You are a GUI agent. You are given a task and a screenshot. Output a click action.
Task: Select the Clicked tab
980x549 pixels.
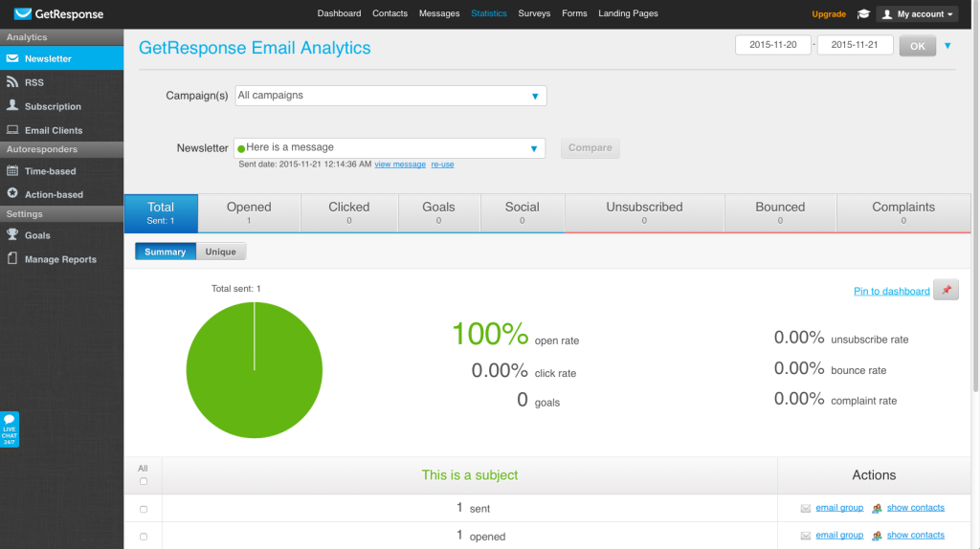pos(348,213)
